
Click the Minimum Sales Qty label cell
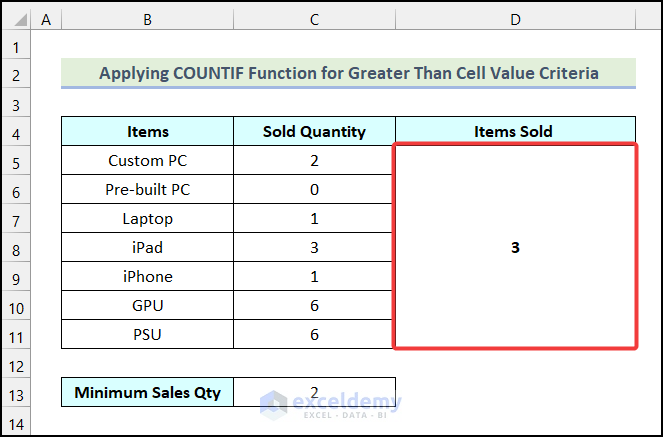point(148,392)
